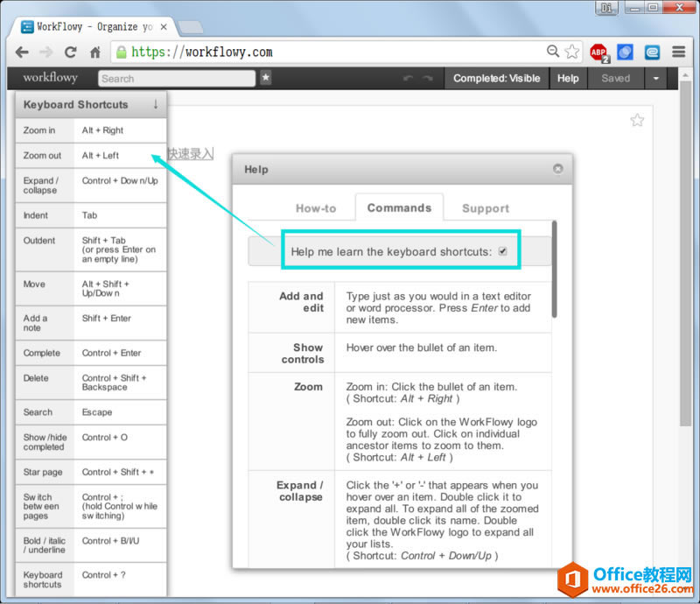Click the page refresh icon in the browser
Image resolution: width=700 pixels, height=604 pixels.
point(70,52)
